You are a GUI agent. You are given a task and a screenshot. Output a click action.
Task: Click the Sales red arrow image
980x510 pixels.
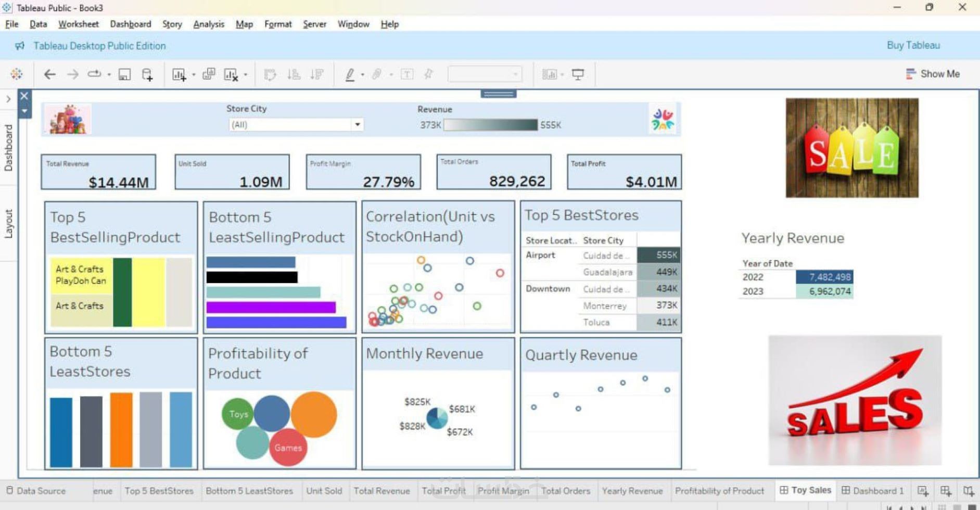(855, 400)
